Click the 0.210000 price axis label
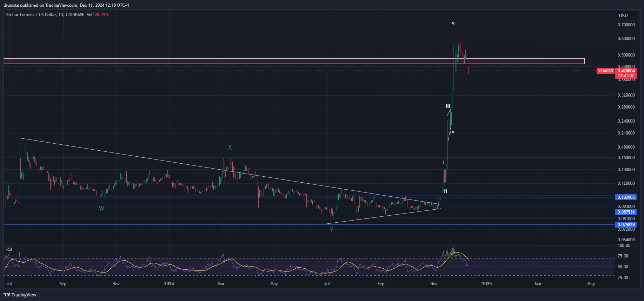The image size is (644, 301). point(626,133)
